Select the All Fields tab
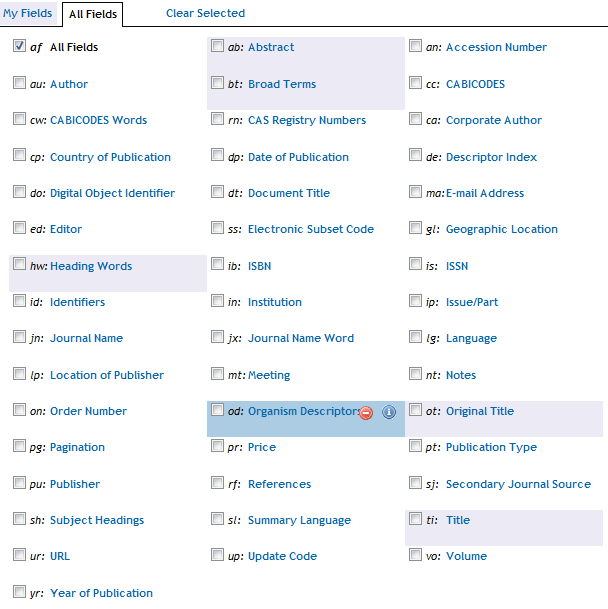Viewport: 608px width, 609px height. tap(93, 14)
